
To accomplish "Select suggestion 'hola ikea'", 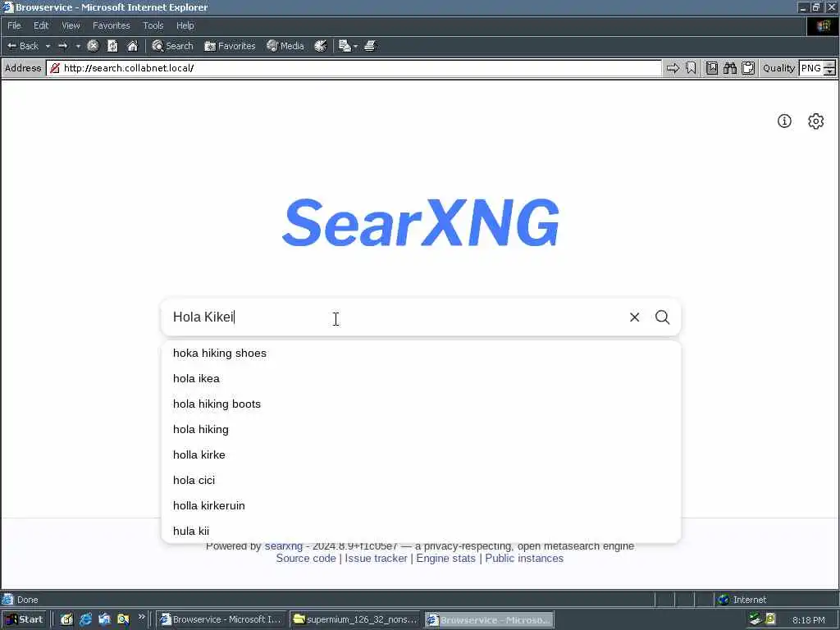I will pyautogui.click(x=421, y=378).
